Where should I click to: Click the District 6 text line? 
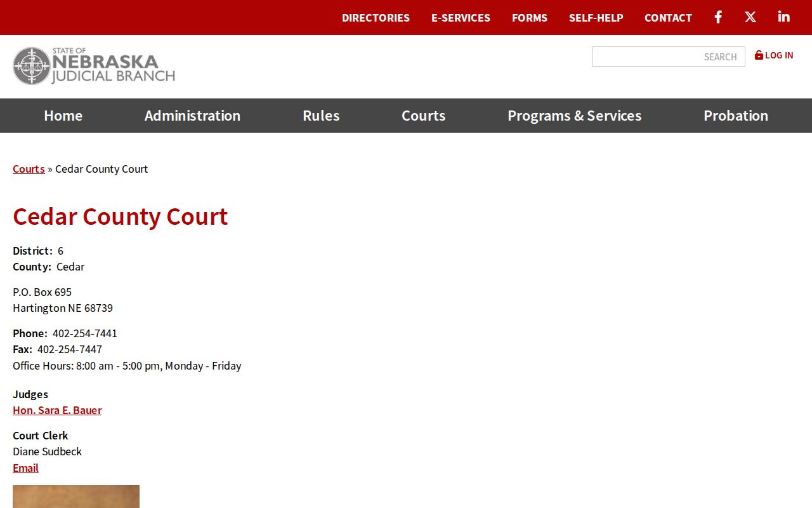click(x=38, y=251)
